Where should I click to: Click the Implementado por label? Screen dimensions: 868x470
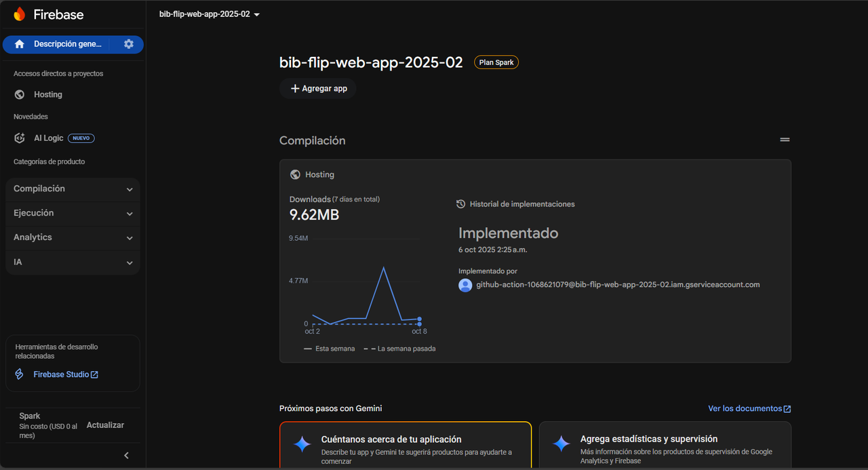[x=488, y=271]
